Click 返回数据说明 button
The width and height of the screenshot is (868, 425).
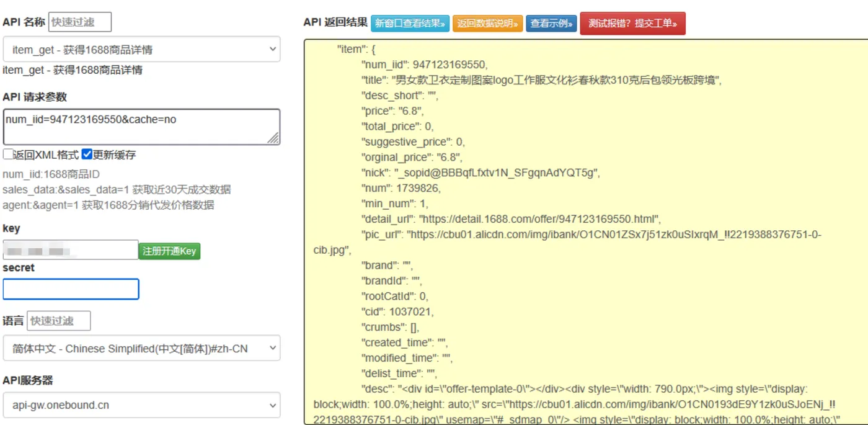click(488, 24)
